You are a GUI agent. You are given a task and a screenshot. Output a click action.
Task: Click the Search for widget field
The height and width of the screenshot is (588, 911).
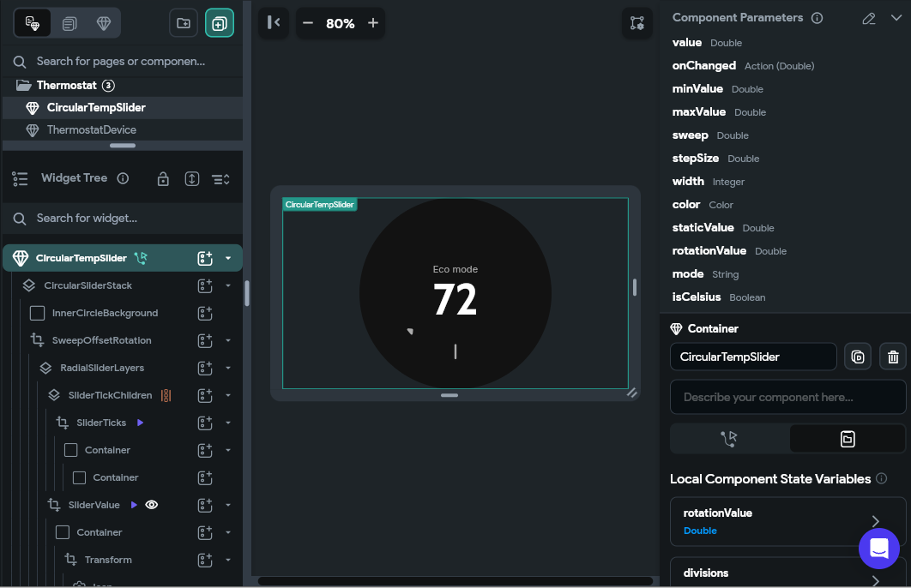[123, 219]
